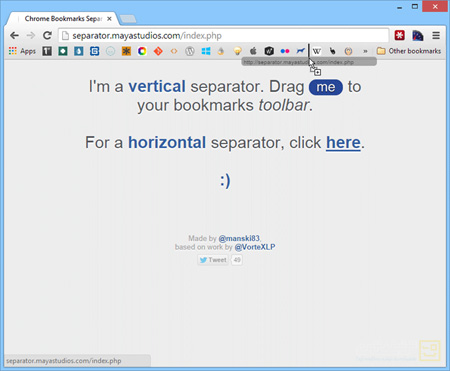450x371 pixels.
Task: Reload the page with the refresh icon
Action: pyautogui.click(x=47, y=35)
